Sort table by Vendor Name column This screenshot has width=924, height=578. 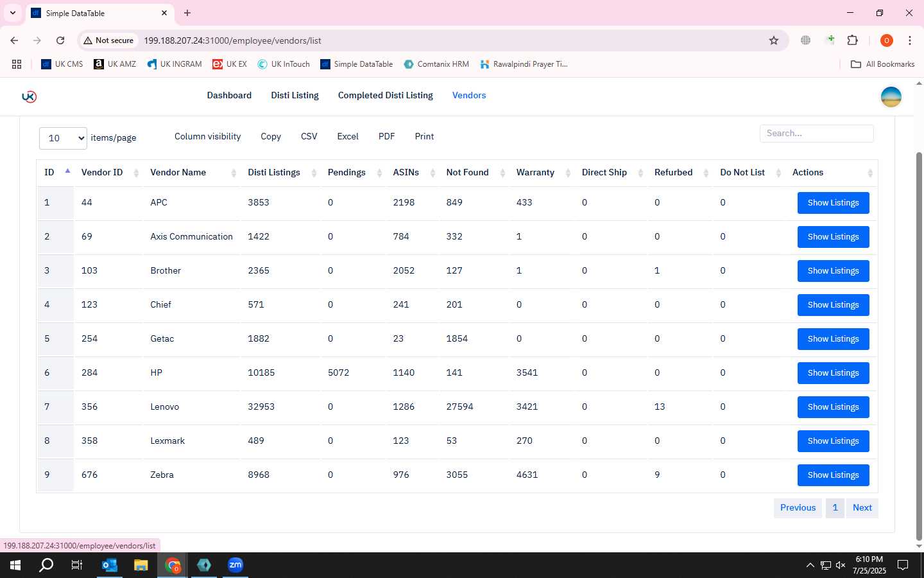click(x=193, y=172)
